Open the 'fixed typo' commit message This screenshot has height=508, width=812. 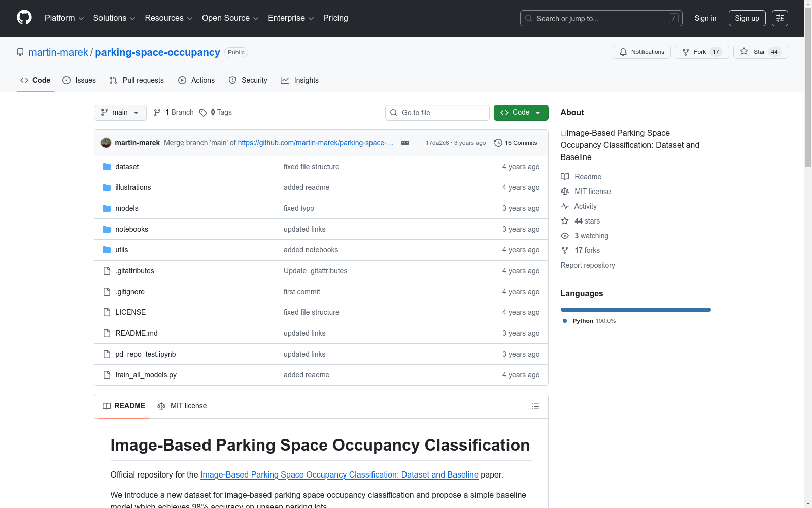(299, 208)
